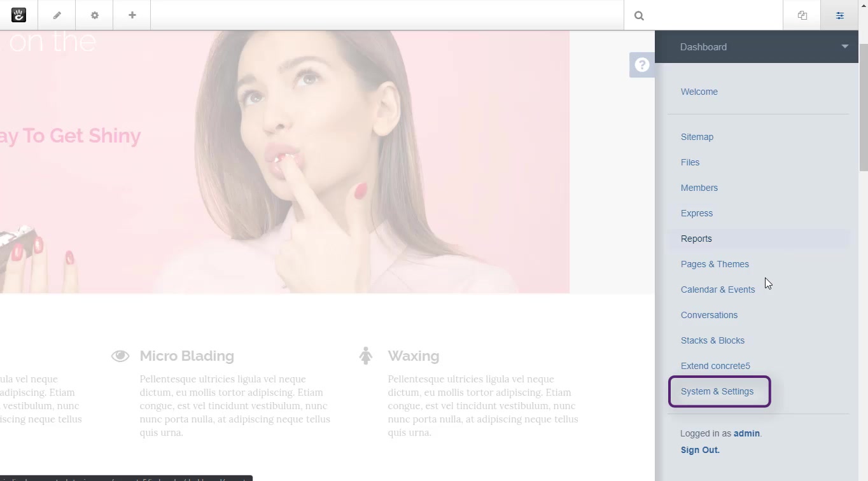Open Express in dashboard panel

coord(696,213)
